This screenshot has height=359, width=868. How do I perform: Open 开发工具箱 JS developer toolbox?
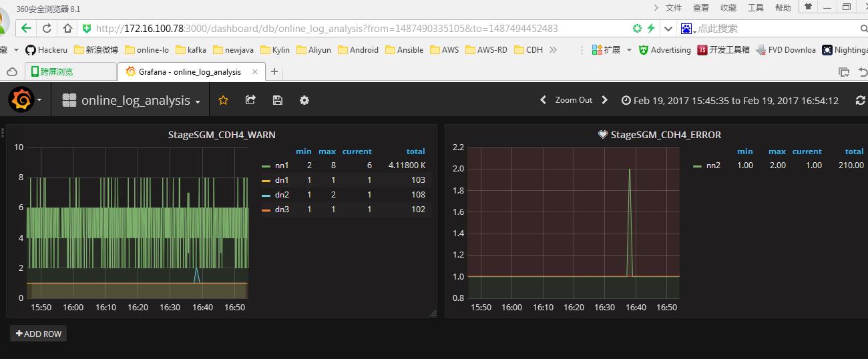pyautogui.click(x=723, y=50)
